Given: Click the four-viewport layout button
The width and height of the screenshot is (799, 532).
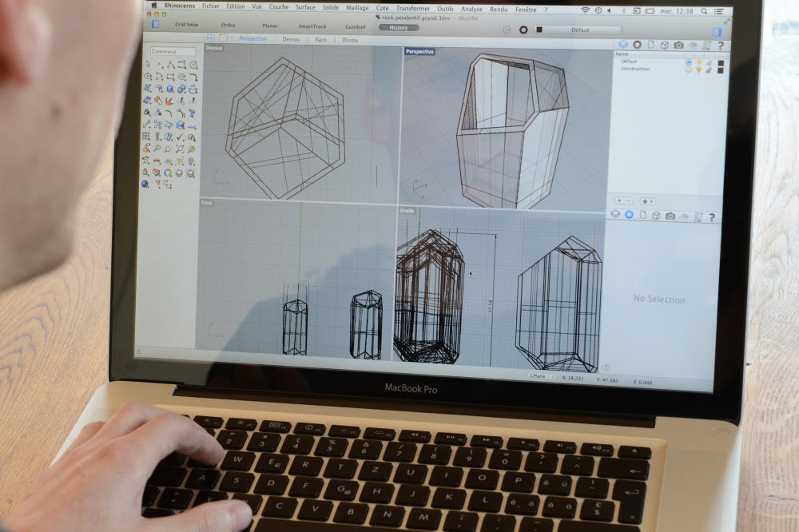Looking at the screenshot, I should click(210, 38).
